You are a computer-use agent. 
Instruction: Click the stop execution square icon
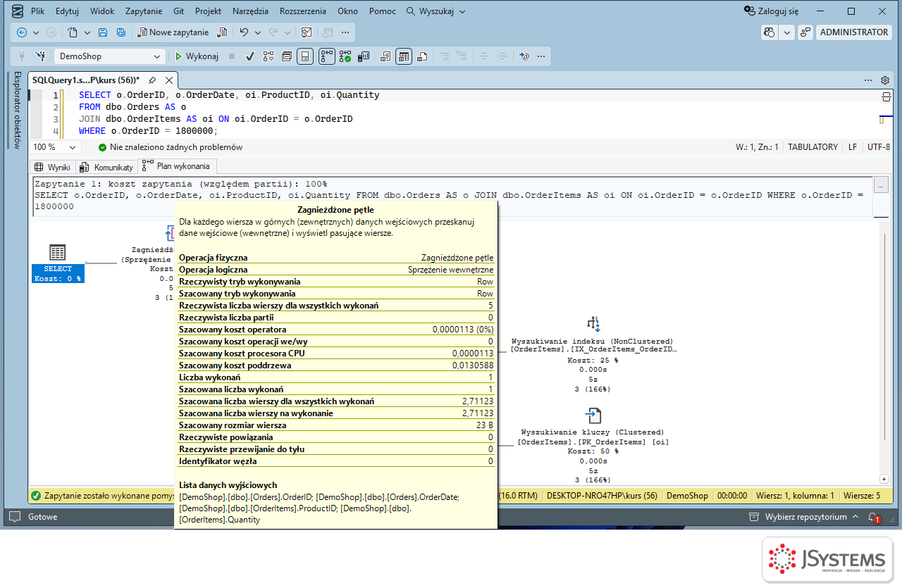[232, 56]
